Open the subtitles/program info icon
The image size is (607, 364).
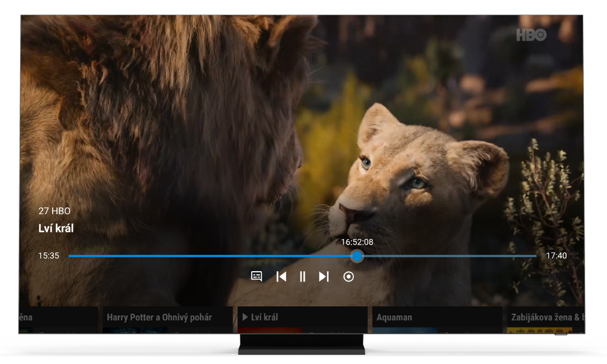coord(256,276)
